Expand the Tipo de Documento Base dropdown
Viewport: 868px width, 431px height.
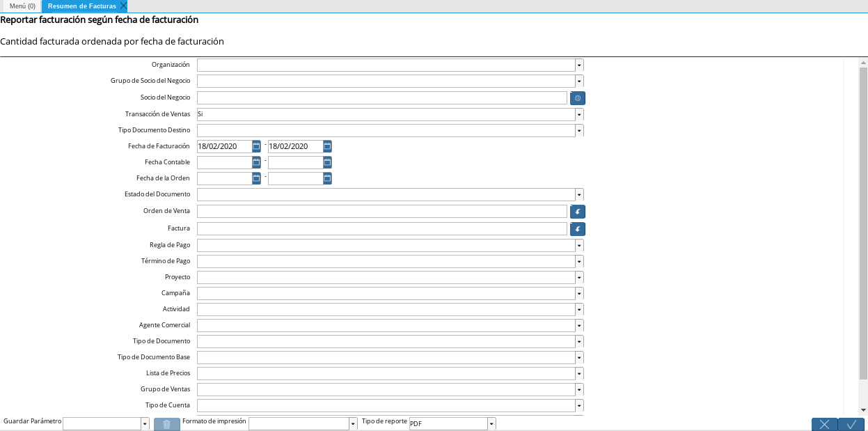[579, 357]
